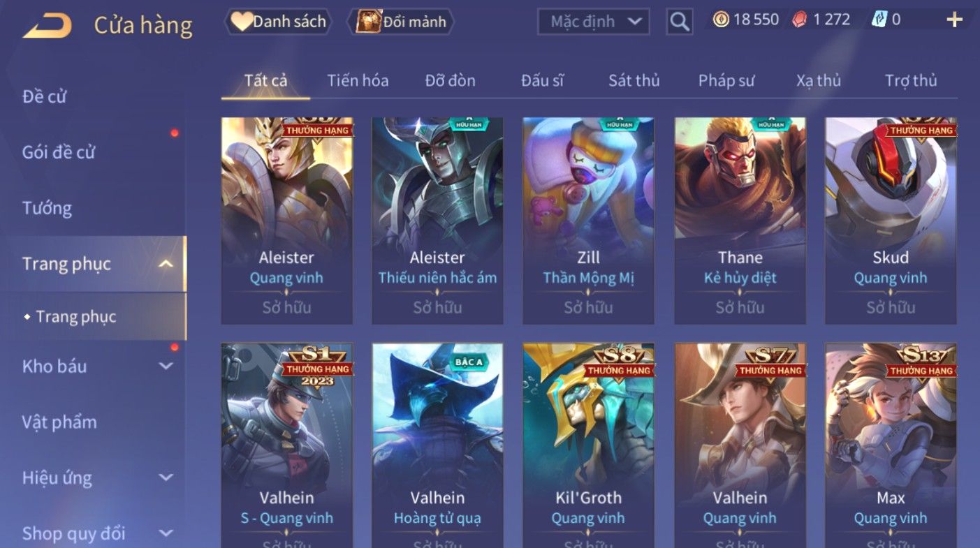
Task: Expand the Kho báu sidebar section
Action: click(x=166, y=366)
